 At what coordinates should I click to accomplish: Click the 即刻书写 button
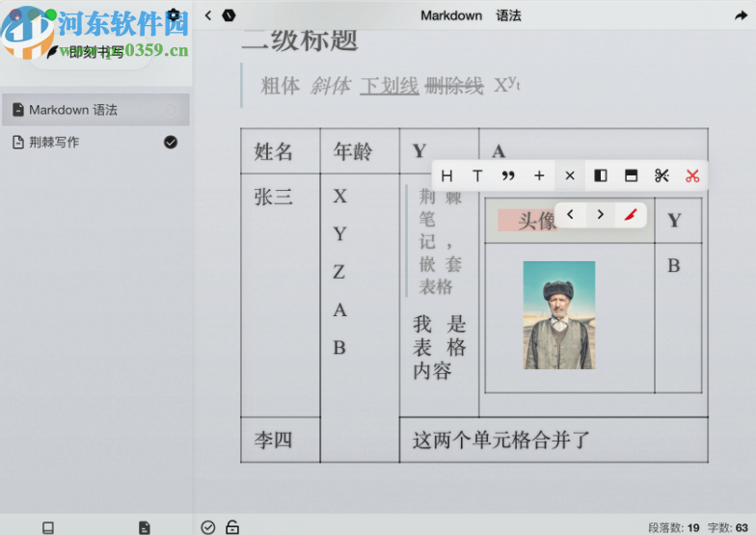click(90, 52)
